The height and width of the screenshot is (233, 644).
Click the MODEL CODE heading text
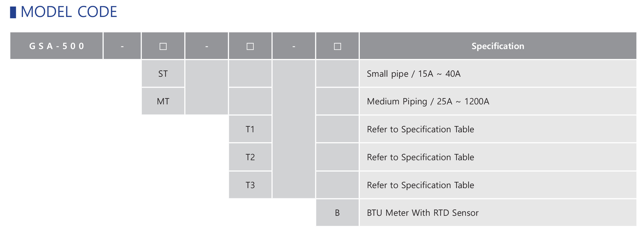[x=69, y=12]
